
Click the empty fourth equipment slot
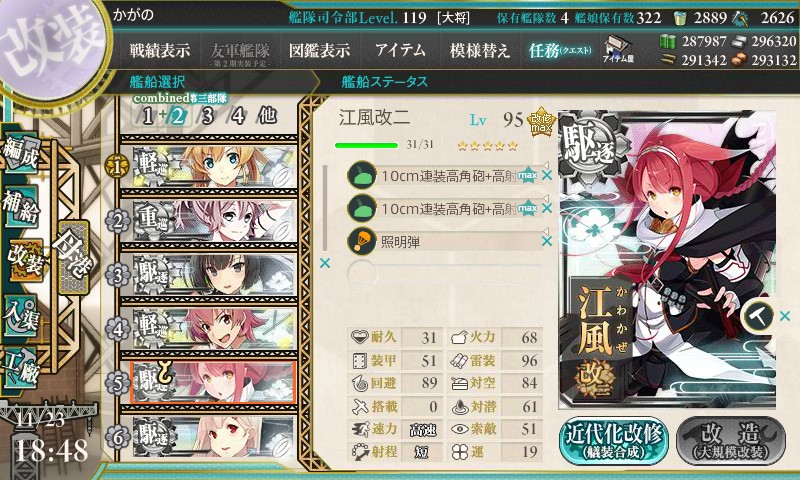click(444, 273)
